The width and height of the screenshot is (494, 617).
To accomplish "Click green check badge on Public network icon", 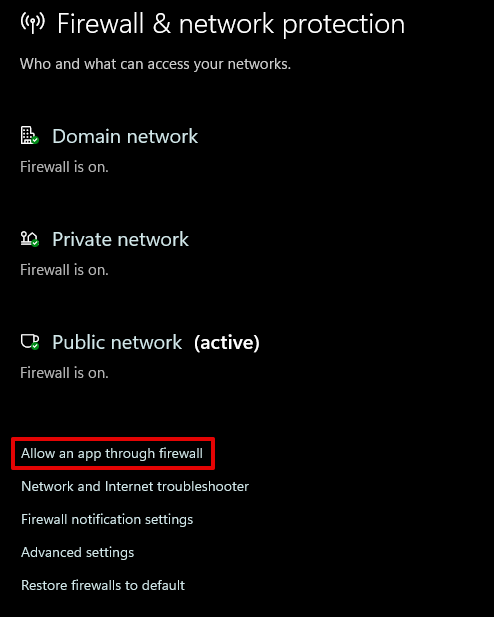I will 35,346.
